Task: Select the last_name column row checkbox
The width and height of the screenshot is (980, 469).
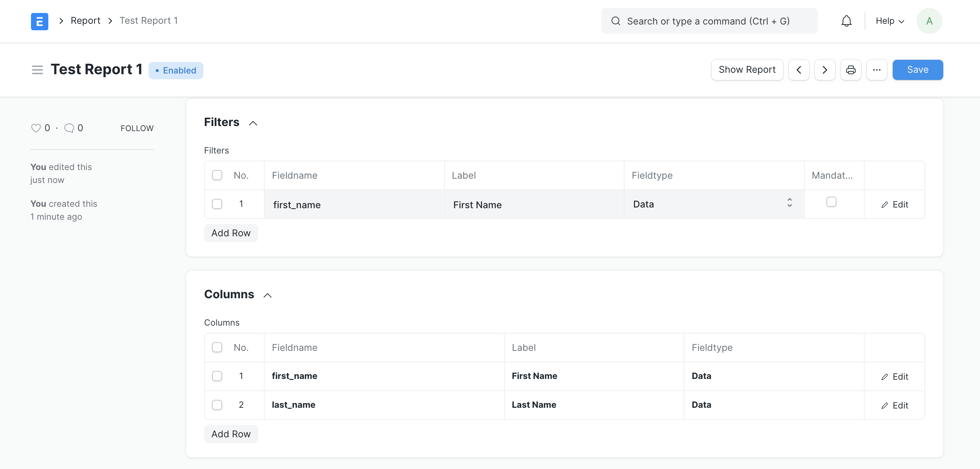Action: [217, 405]
